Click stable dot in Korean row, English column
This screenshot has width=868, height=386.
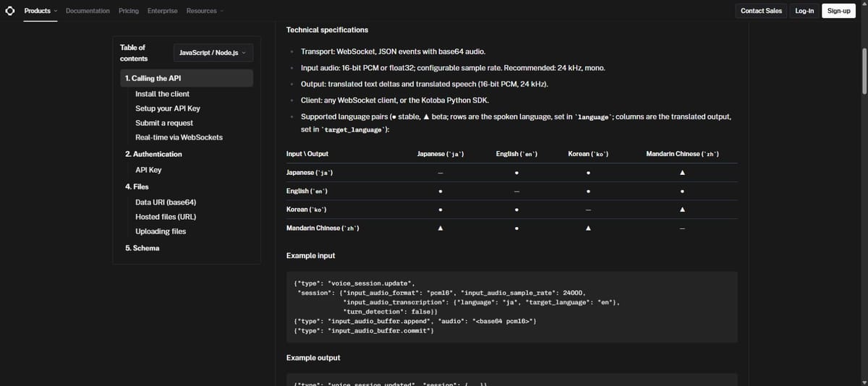[516, 210]
